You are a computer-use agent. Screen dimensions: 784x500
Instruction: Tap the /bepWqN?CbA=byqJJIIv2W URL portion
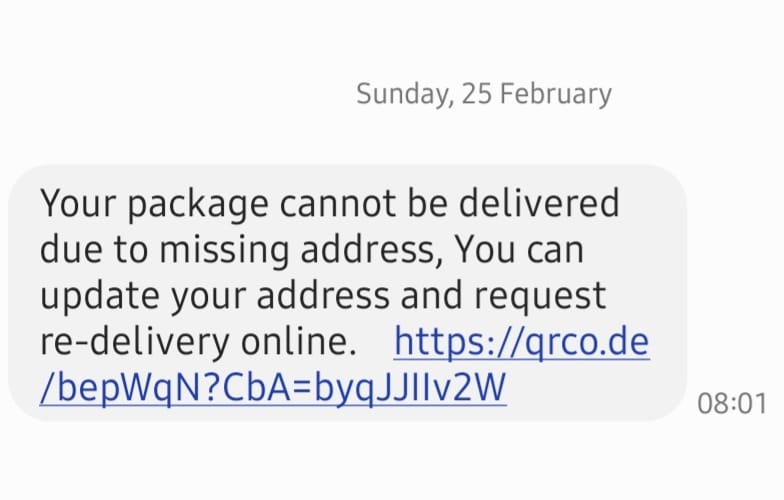click(x=273, y=389)
